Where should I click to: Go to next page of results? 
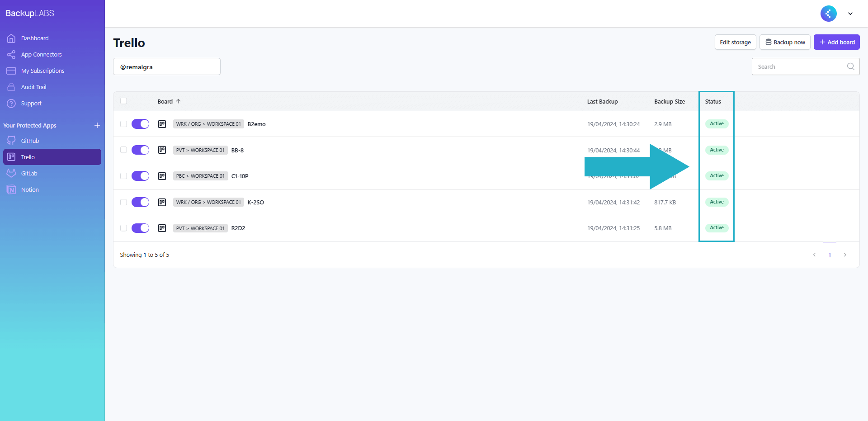coord(844,255)
